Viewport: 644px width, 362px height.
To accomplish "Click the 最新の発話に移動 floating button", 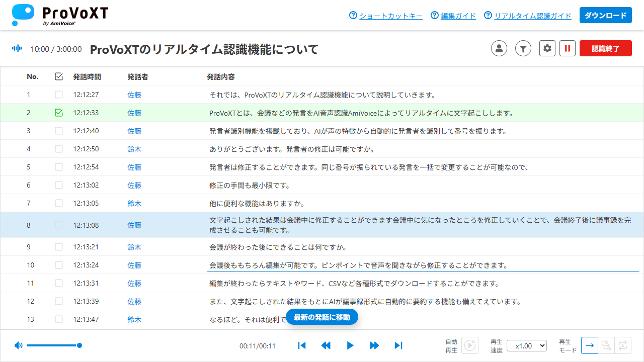I will (321, 317).
